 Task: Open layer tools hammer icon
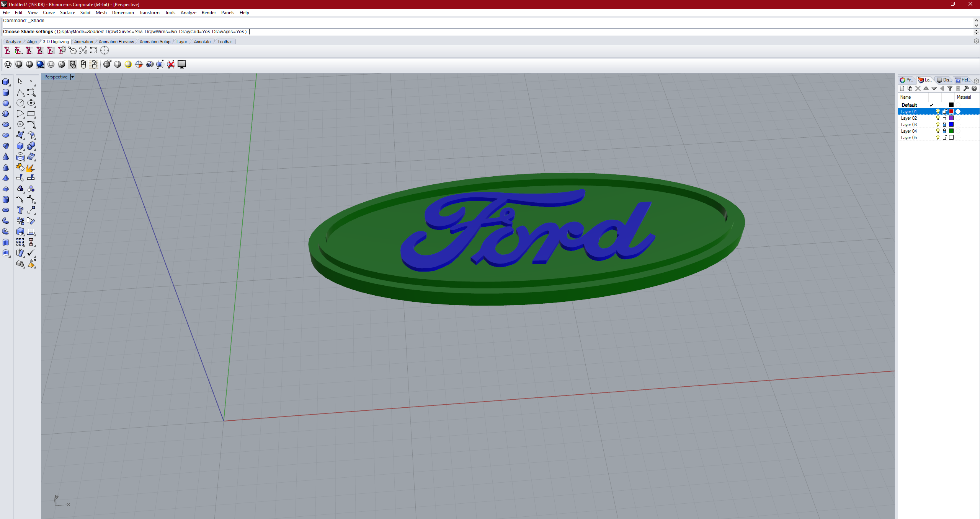tap(966, 88)
